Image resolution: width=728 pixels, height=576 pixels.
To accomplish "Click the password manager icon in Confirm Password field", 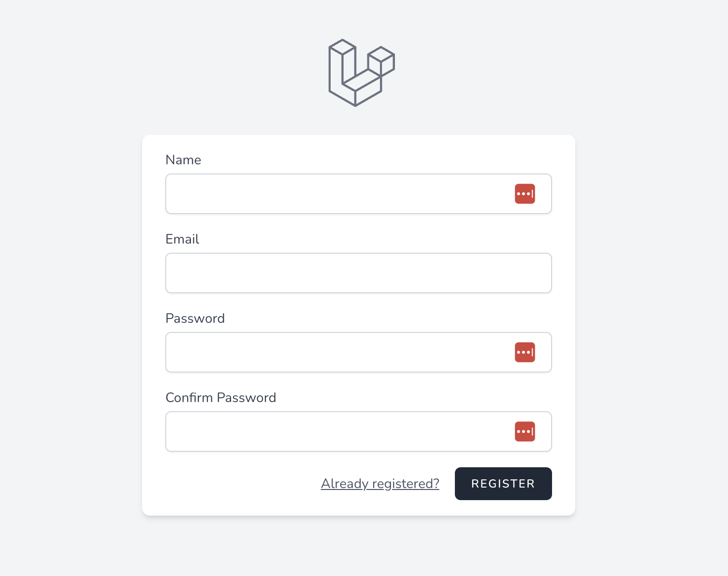I will pyautogui.click(x=525, y=432).
